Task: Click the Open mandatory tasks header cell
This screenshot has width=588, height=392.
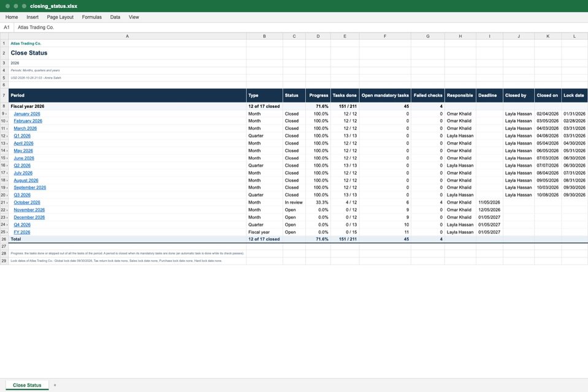Action: coord(385,95)
